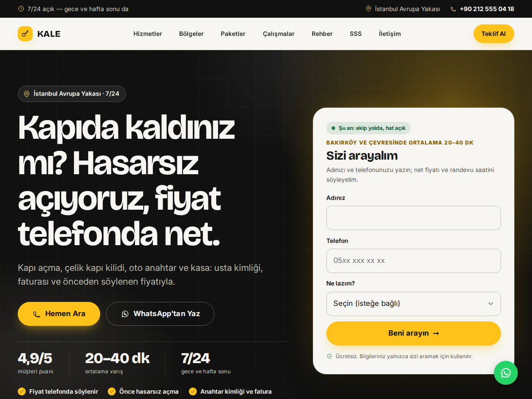
Task: Open the floating green WhatsApp chat bubble
Action: click(x=506, y=373)
